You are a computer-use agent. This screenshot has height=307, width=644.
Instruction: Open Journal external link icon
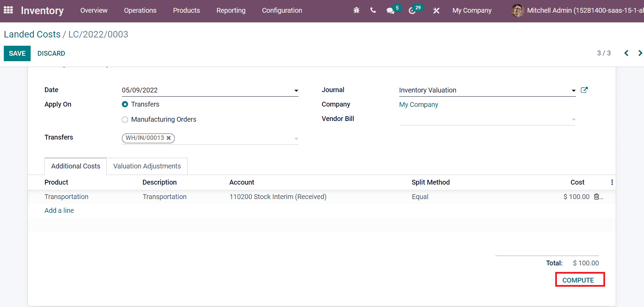[584, 90]
